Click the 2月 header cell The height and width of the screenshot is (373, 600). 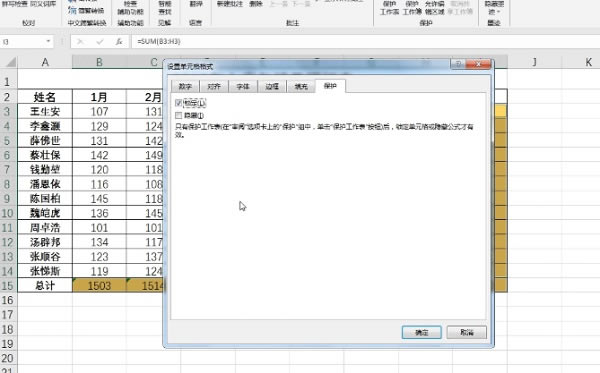point(146,97)
